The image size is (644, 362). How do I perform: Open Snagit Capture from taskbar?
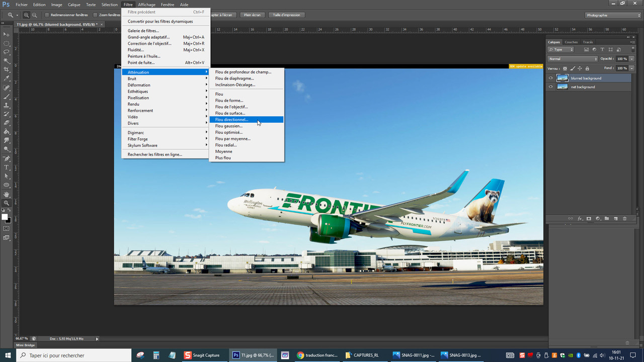tap(202, 355)
